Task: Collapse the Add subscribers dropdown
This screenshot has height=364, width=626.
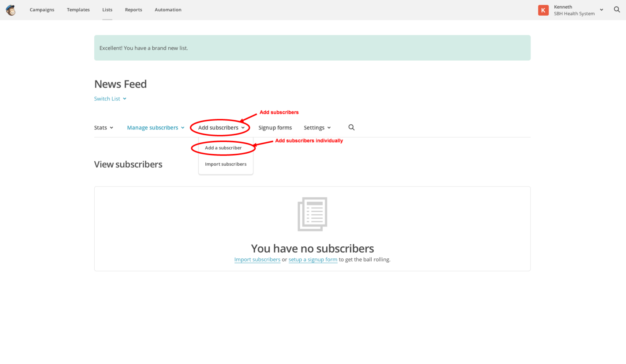Action: (x=221, y=128)
